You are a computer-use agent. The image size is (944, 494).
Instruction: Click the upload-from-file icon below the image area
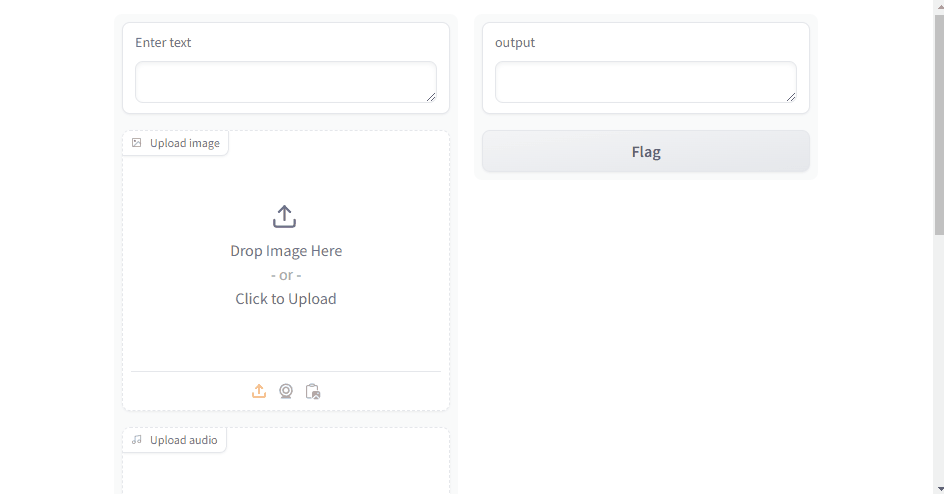(x=259, y=391)
